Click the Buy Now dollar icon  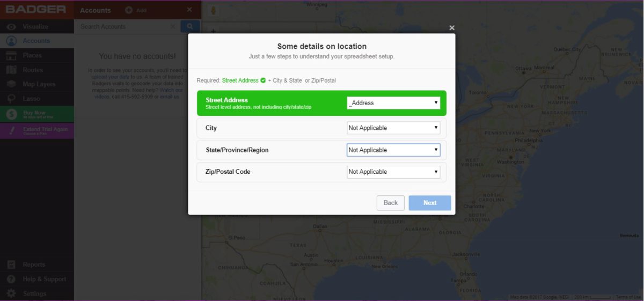11,114
